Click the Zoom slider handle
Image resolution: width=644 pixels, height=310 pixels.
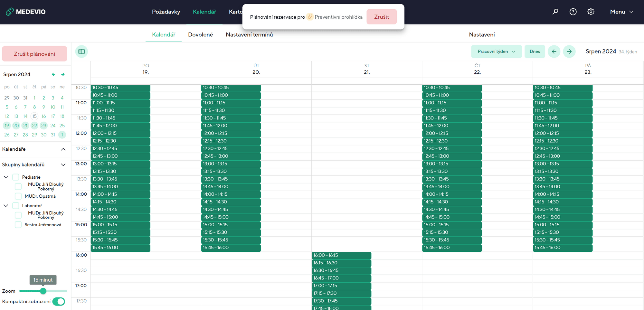click(43, 291)
